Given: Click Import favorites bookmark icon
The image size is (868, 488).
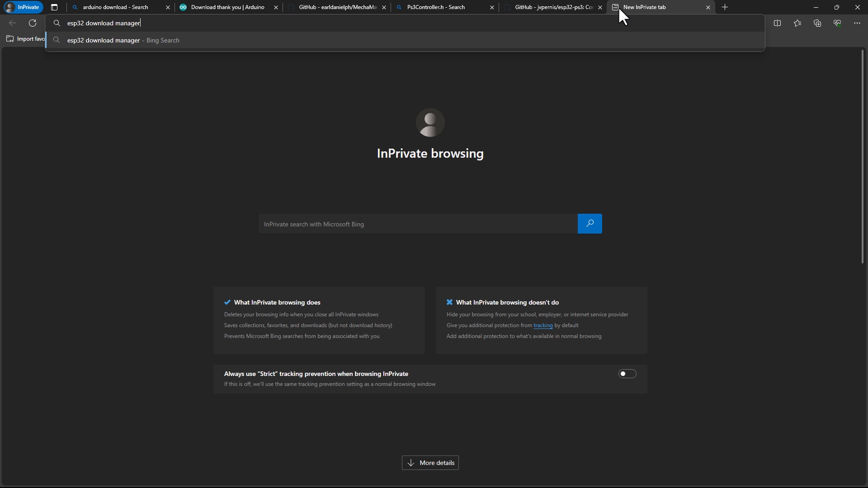Looking at the screenshot, I should coord(10,39).
